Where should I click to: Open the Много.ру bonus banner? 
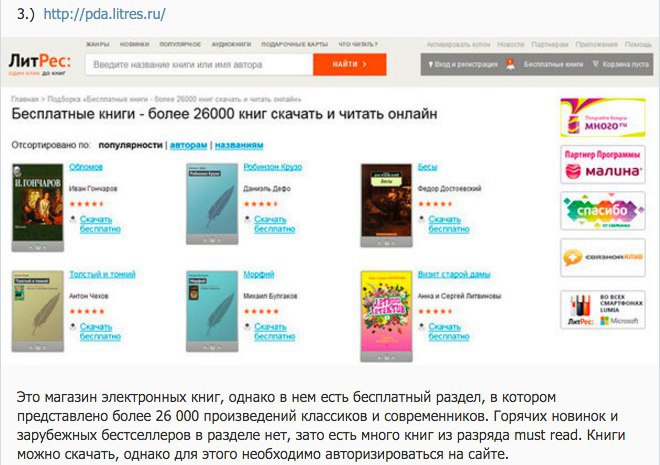pos(602,117)
